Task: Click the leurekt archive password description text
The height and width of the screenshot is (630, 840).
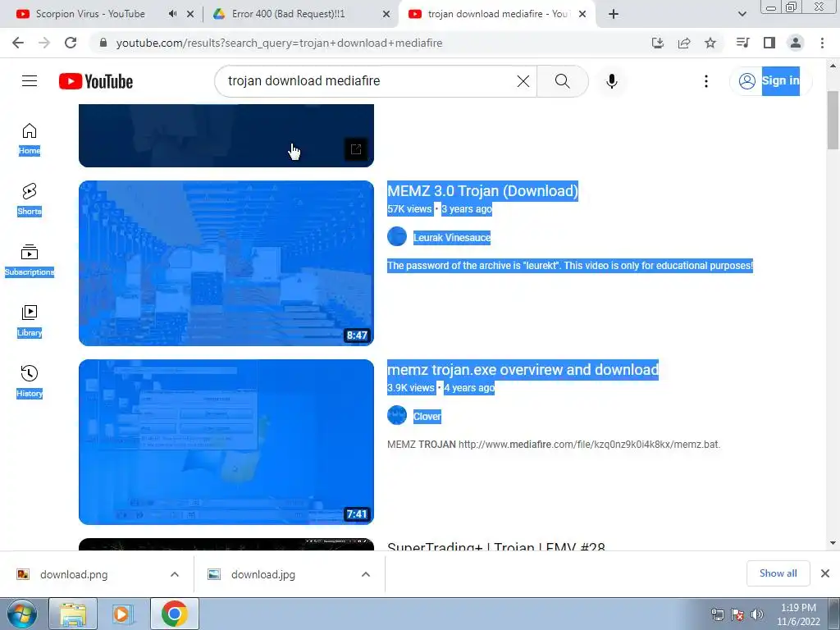Action: (570, 266)
